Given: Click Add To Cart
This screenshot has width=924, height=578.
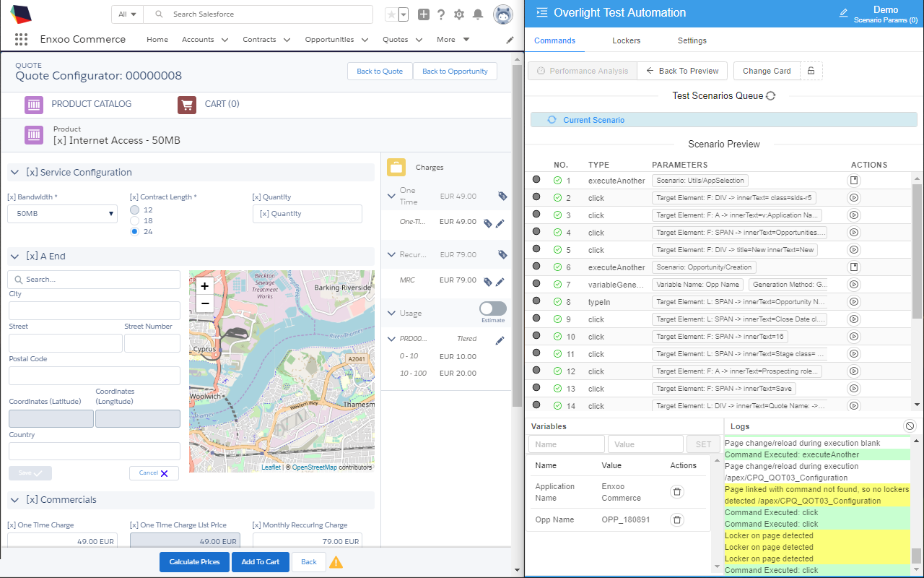Looking at the screenshot, I should pyautogui.click(x=261, y=562).
